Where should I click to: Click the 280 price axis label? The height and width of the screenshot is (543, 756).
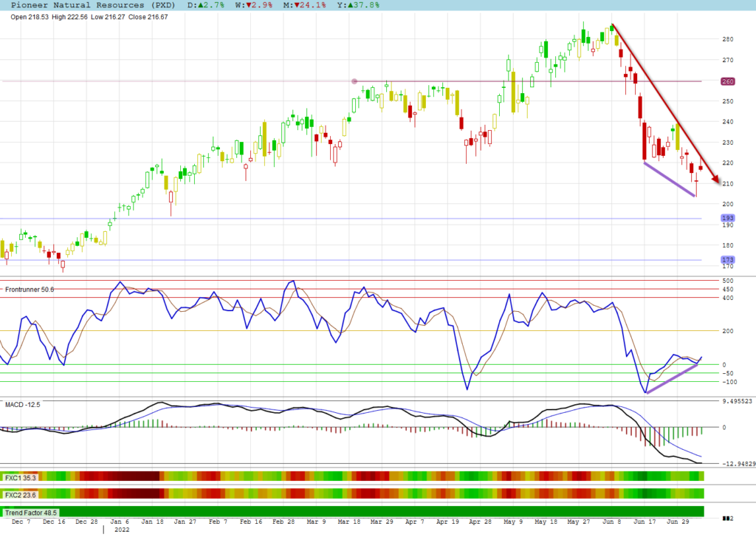click(x=727, y=39)
